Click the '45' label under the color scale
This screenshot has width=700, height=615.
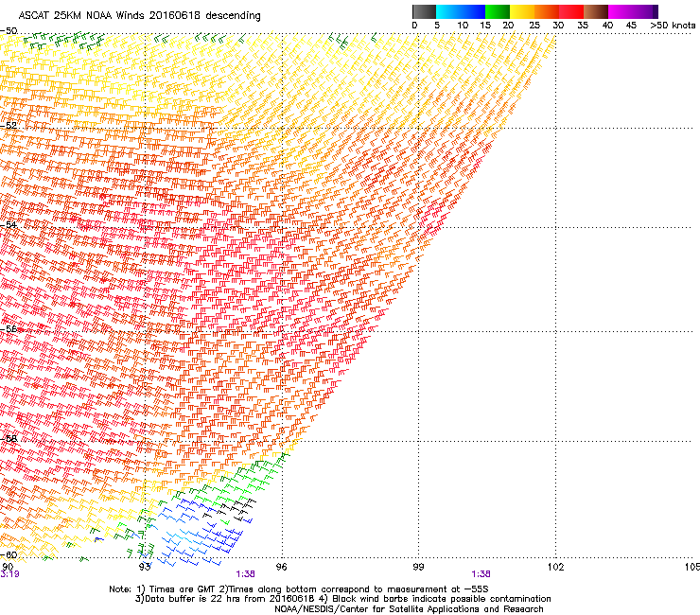coord(631,26)
